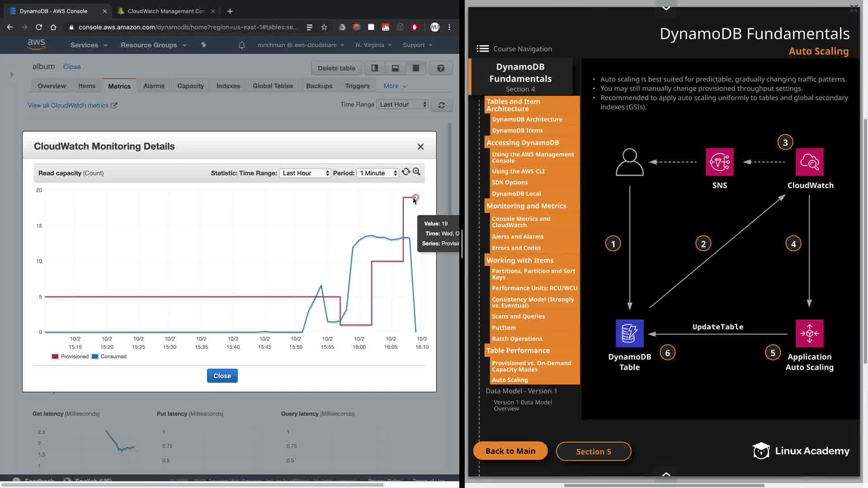Click the browser bookmark star icon
This screenshot has width=868, height=488.
pos(324,27)
